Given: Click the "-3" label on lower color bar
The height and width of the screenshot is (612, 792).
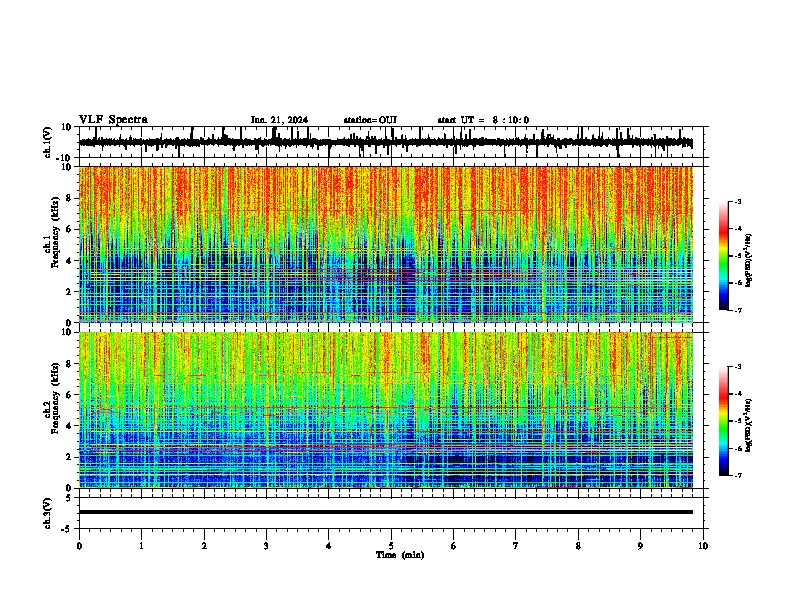Looking at the screenshot, I should 738,367.
